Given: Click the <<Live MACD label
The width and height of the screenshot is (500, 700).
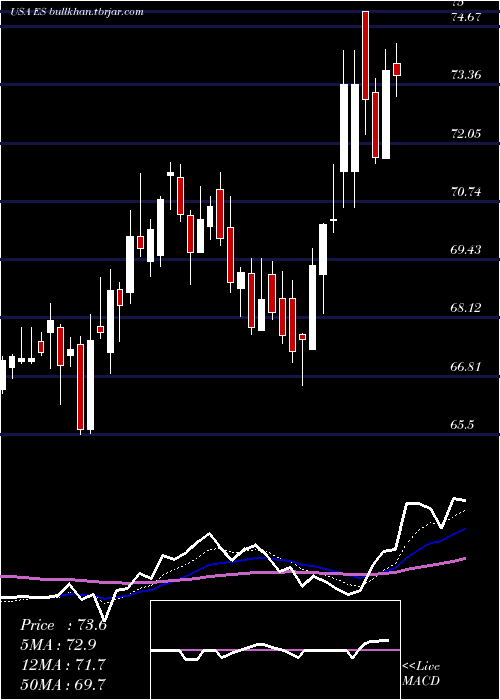Looking at the screenshot, I should pos(421,674).
